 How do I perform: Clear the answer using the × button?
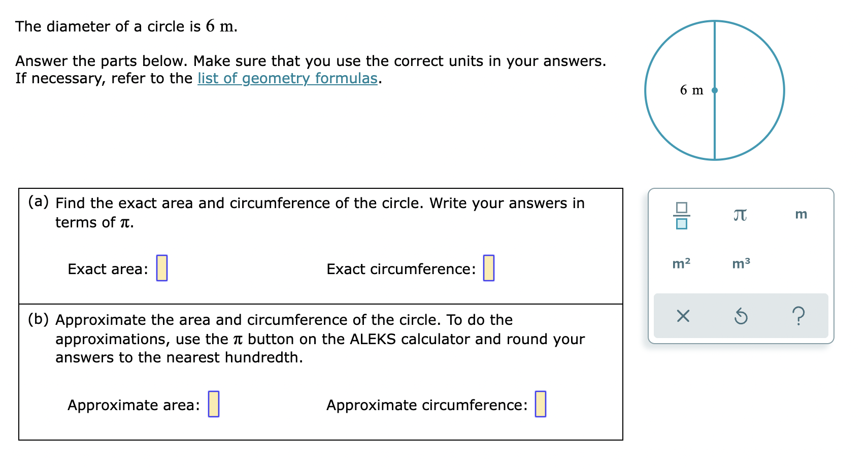coord(683,316)
